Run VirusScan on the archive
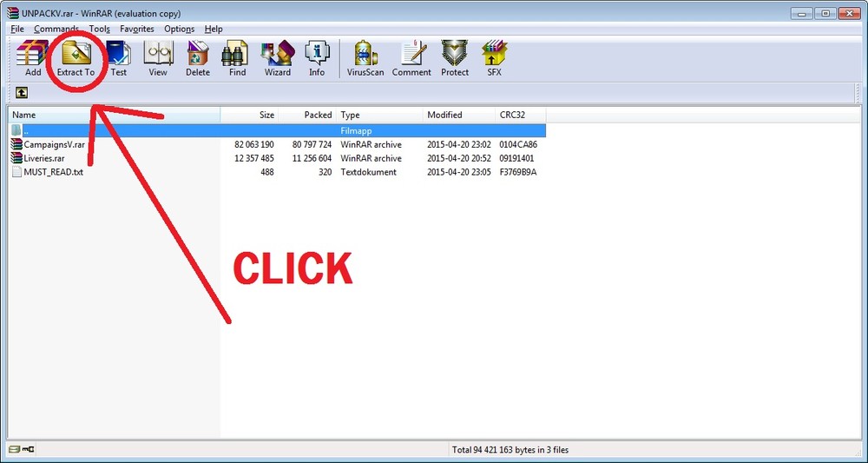The height and width of the screenshot is (463, 868). coord(365,58)
